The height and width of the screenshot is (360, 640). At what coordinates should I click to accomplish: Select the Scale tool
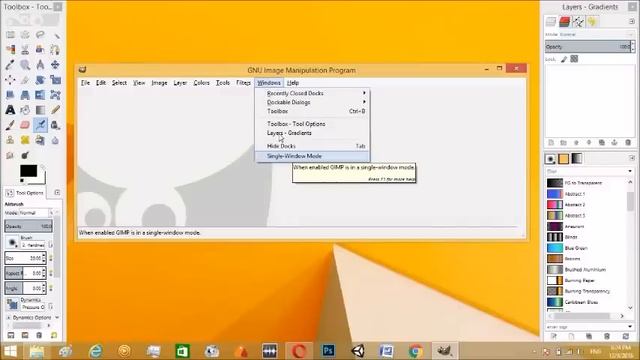pyautogui.click(x=56, y=80)
